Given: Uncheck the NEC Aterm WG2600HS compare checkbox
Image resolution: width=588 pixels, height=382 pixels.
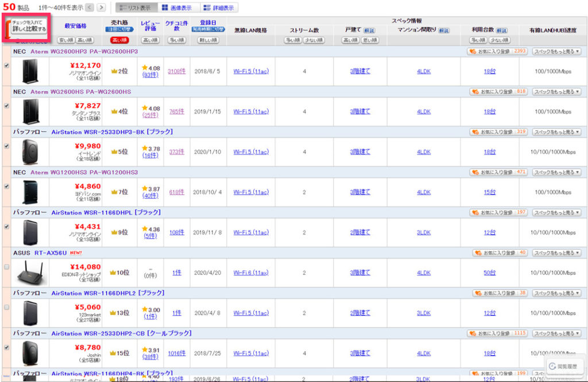Looking at the screenshot, I should (6, 106).
